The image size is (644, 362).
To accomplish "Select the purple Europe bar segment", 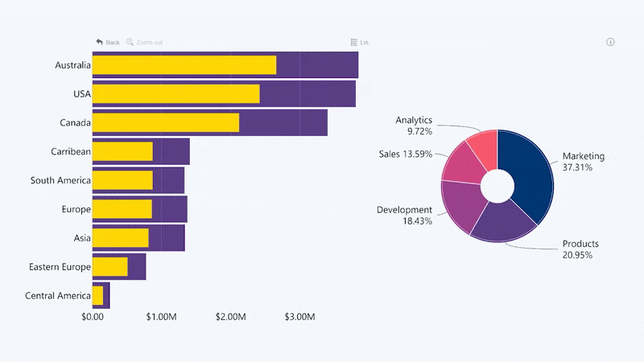I will (170, 209).
